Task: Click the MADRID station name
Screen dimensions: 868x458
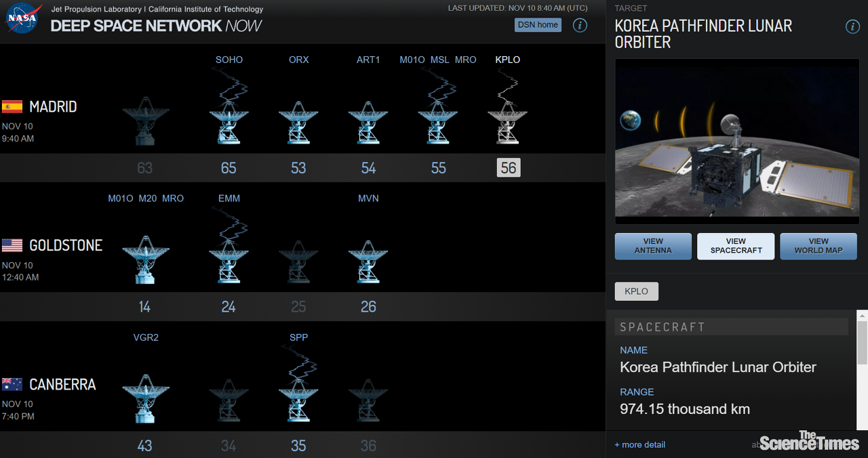Action: [53, 106]
